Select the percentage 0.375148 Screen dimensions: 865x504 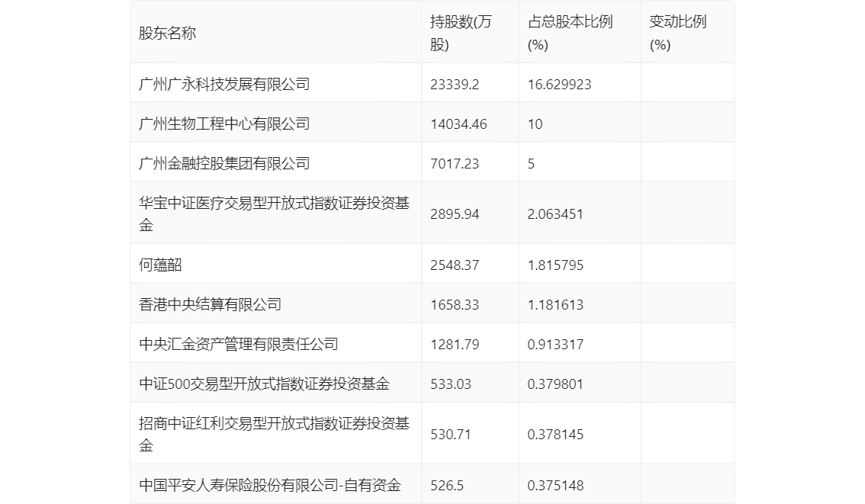point(555,486)
